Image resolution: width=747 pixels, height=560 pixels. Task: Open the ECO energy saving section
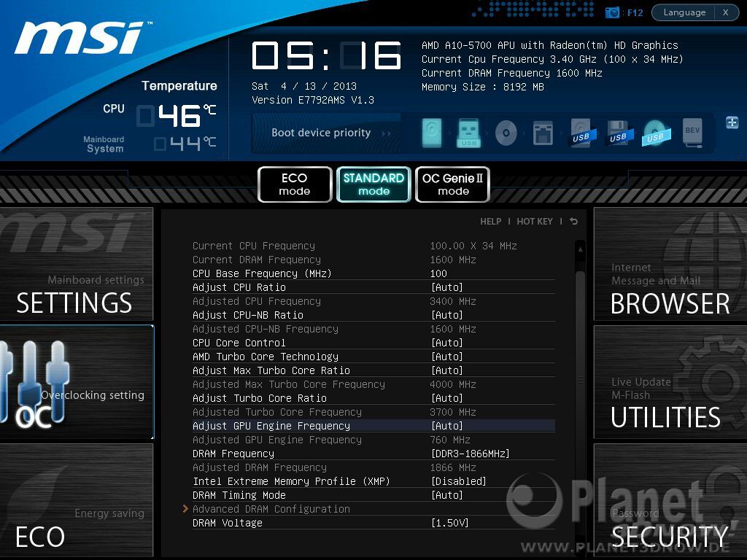click(x=76, y=500)
